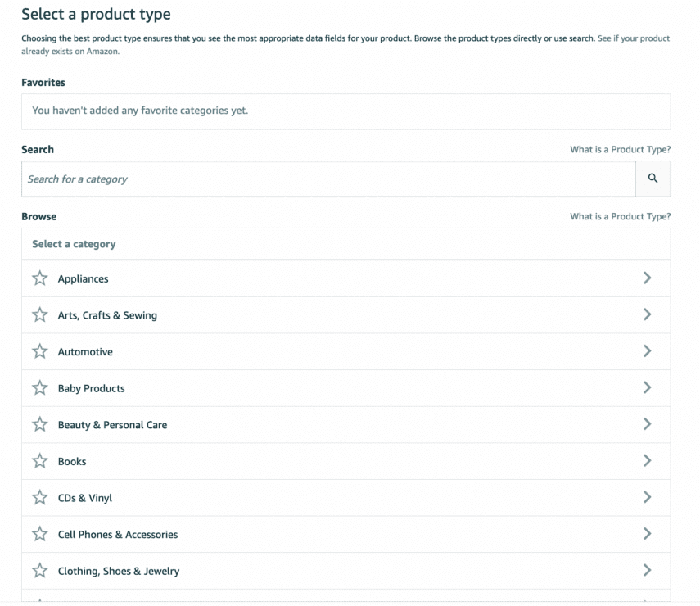Screen dimensions: 700x606
Task: Favorite Clothing, Shoes & Jewelry using star
Action: click(39, 571)
